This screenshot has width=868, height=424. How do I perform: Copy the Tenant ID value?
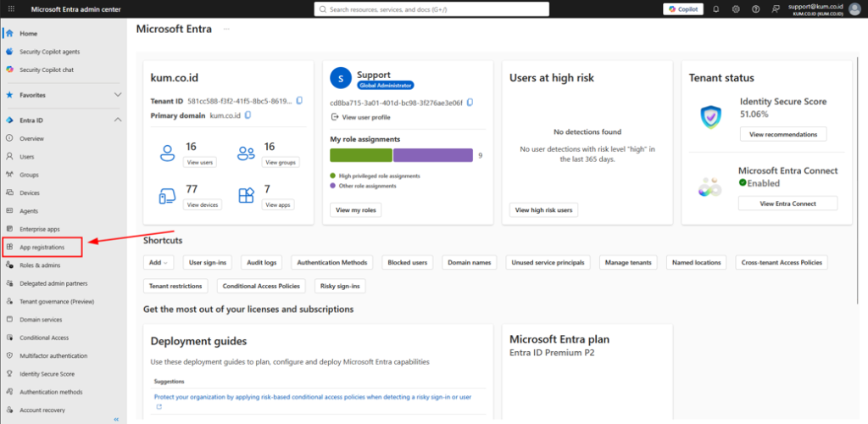pyautogui.click(x=299, y=101)
